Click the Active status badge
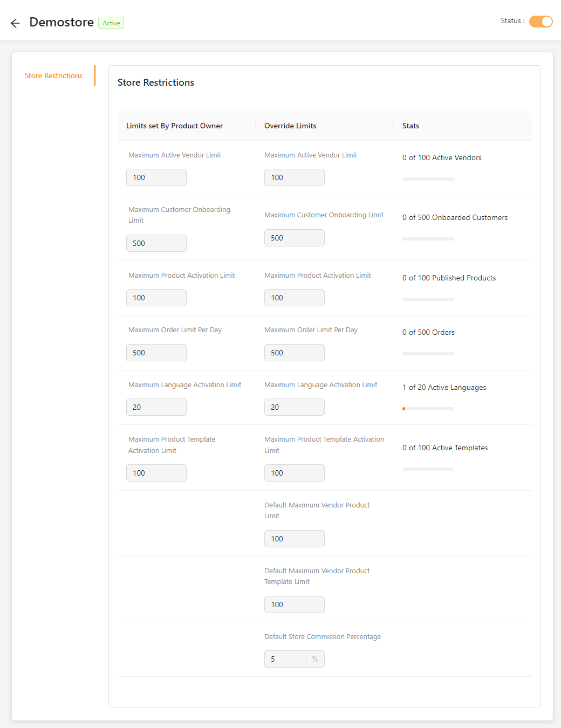Viewport: 561px width, 728px height. tap(111, 23)
